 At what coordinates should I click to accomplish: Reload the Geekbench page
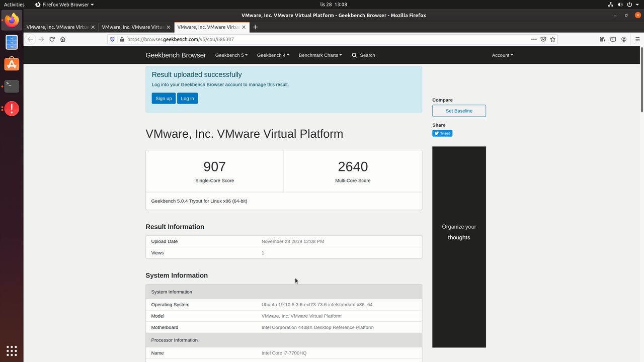52,39
